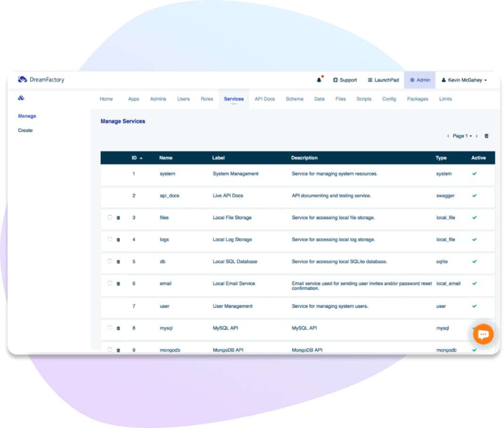Click 'local_email' type cell

pyautogui.click(x=448, y=283)
